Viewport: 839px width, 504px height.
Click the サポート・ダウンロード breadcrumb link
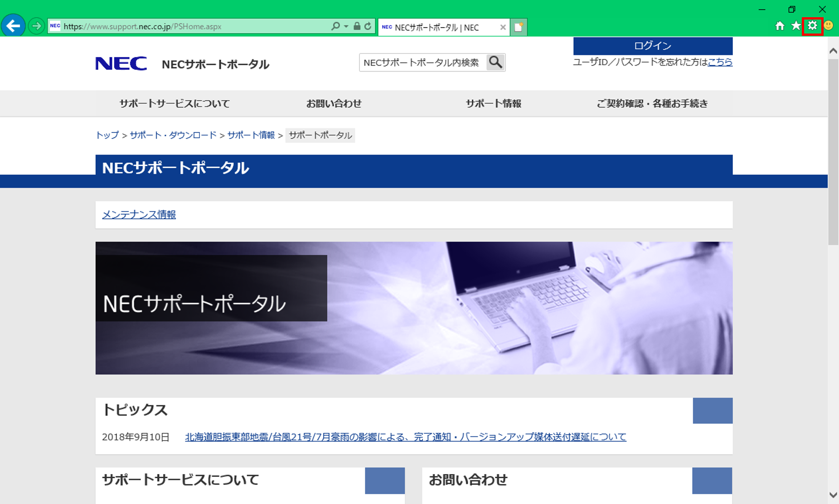173,135
